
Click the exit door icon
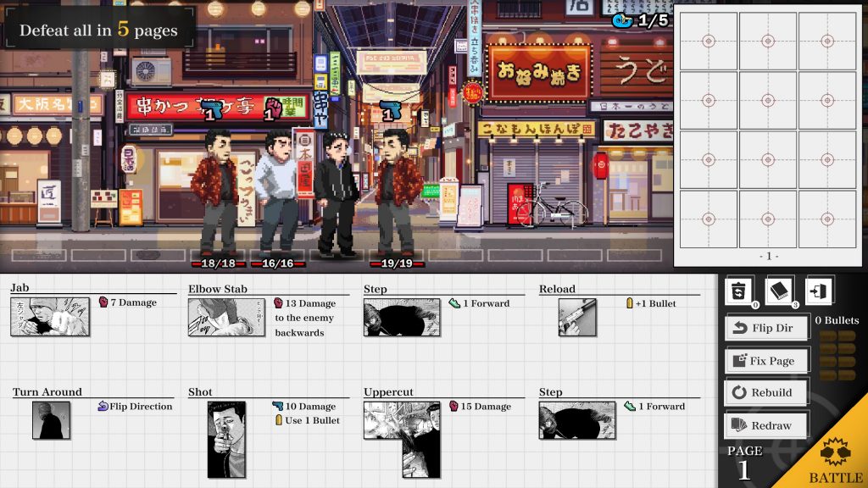[819, 291]
